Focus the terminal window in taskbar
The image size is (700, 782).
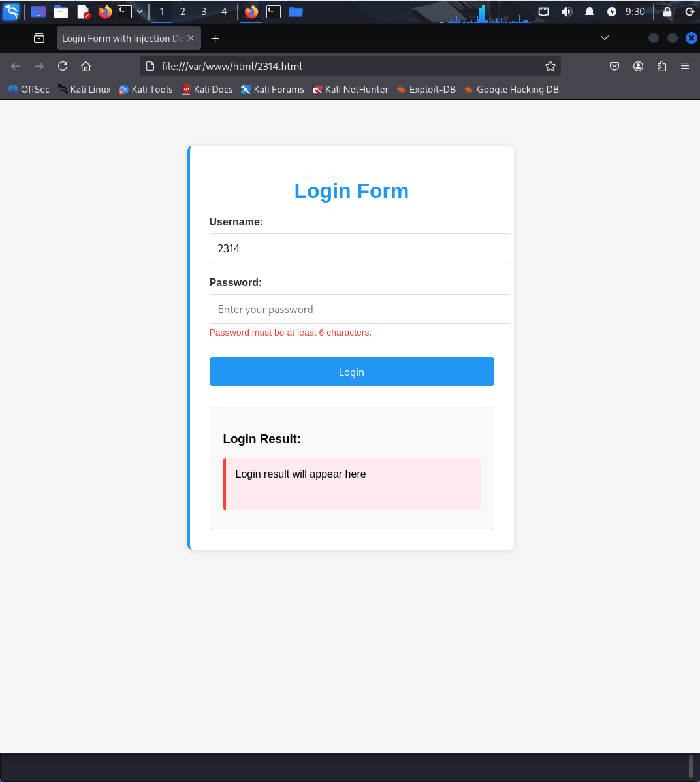click(274, 12)
